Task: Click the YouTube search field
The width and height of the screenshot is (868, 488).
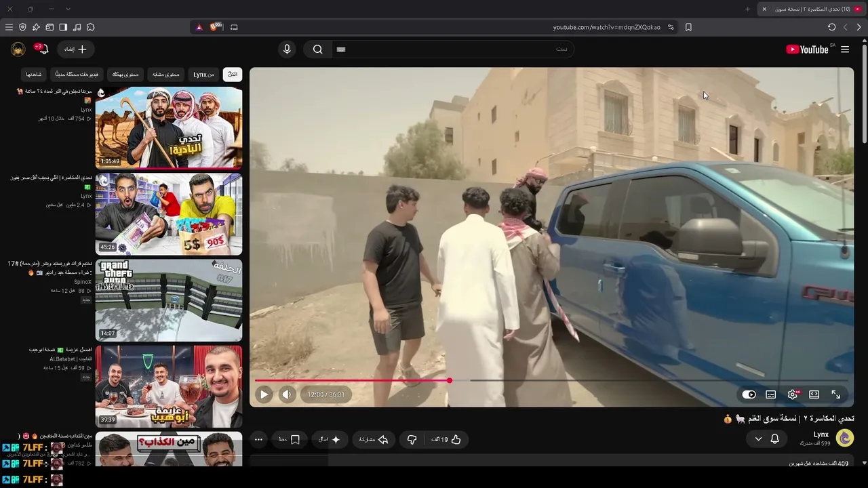Action: coord(453,49)
